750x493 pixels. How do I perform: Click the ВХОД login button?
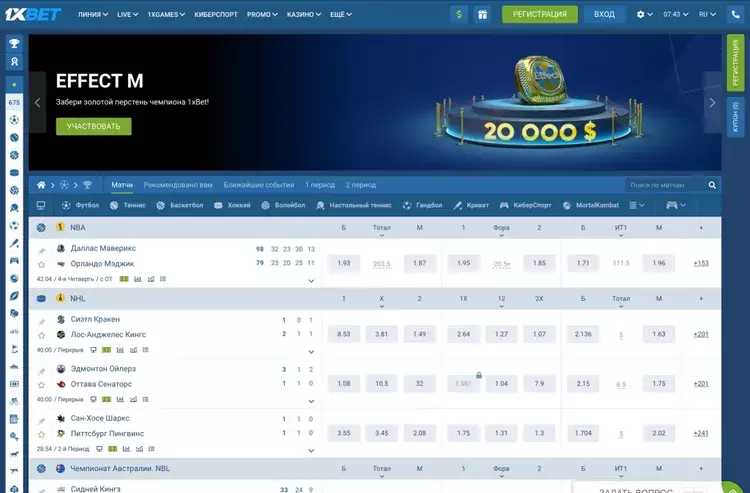(604, 14)
